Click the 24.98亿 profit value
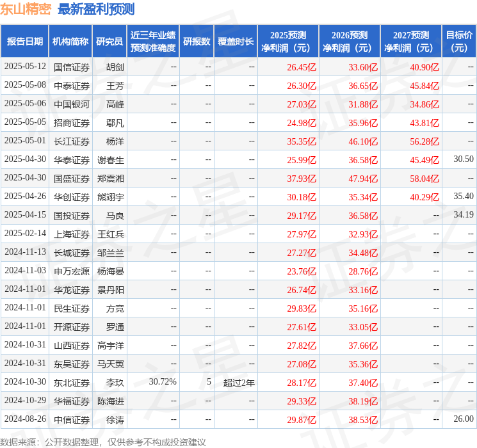Image resolution: width=477 pixels, height=448 pixels. (302, 123)
